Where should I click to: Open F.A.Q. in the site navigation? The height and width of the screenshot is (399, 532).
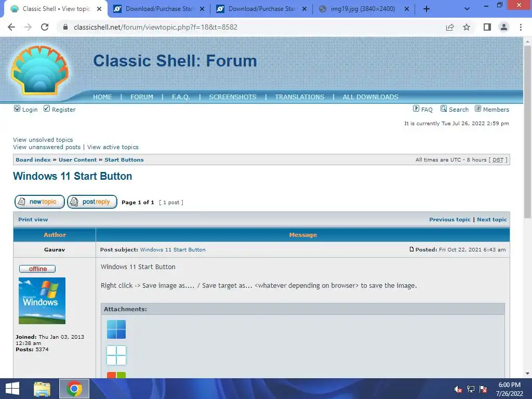click(181, 97)
